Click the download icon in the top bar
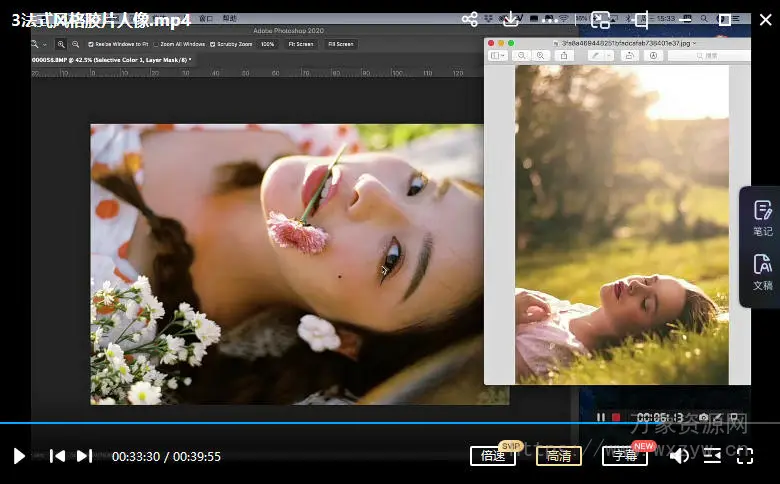 coord(510,19)
